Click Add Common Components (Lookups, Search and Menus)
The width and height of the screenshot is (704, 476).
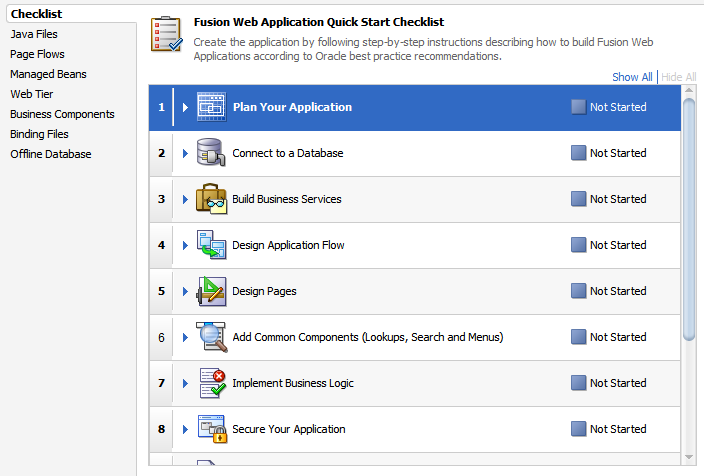pyautogui.click(x=368, y=337)
